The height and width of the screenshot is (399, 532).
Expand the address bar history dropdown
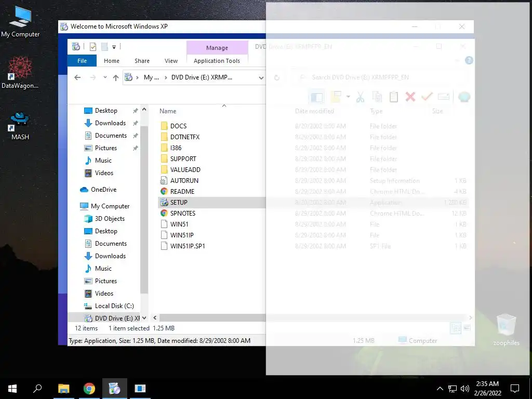[x=261, y=78]
